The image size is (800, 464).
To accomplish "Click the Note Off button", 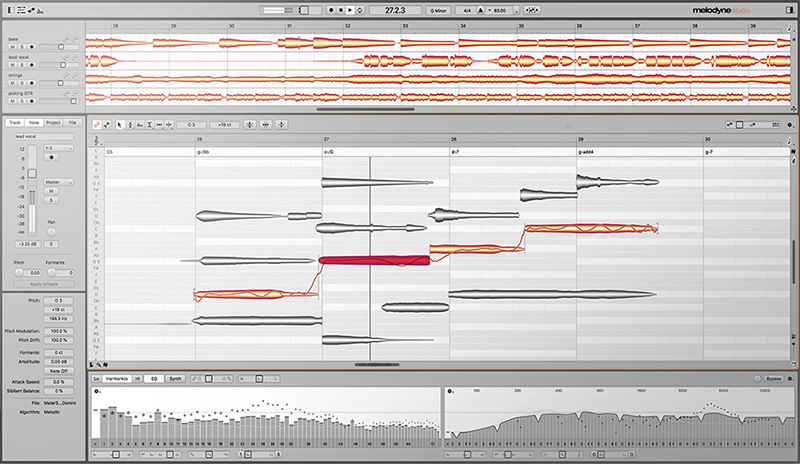I will click(x=59, y=370).
